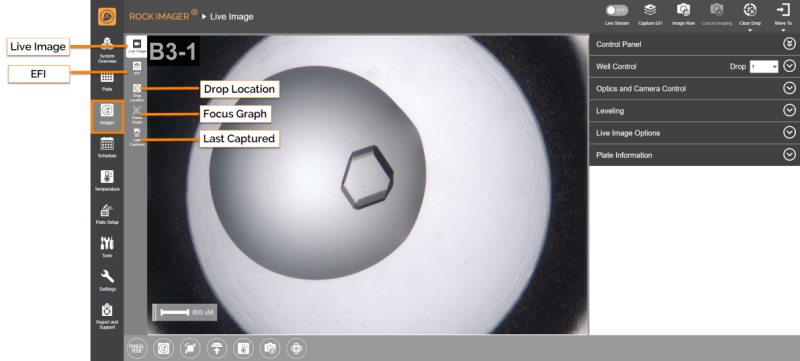Click the Live Image breadcrumb text
800x361 pixels.
point(232,17)
